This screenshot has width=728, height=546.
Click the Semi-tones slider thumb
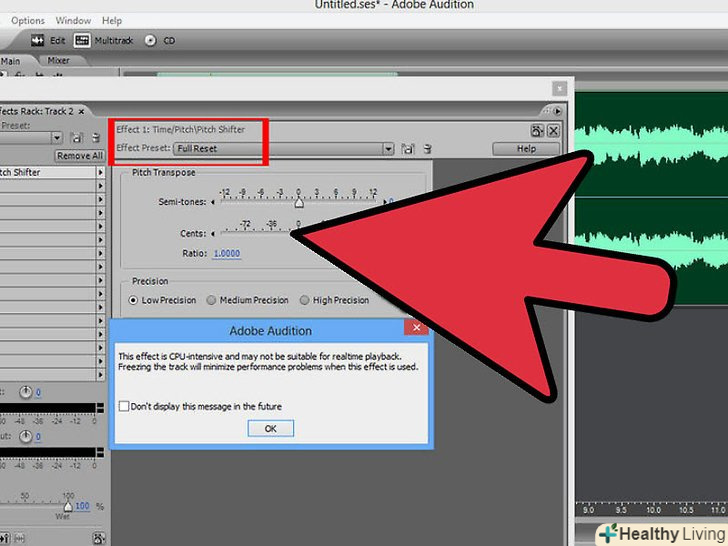(x=299, y=203)
